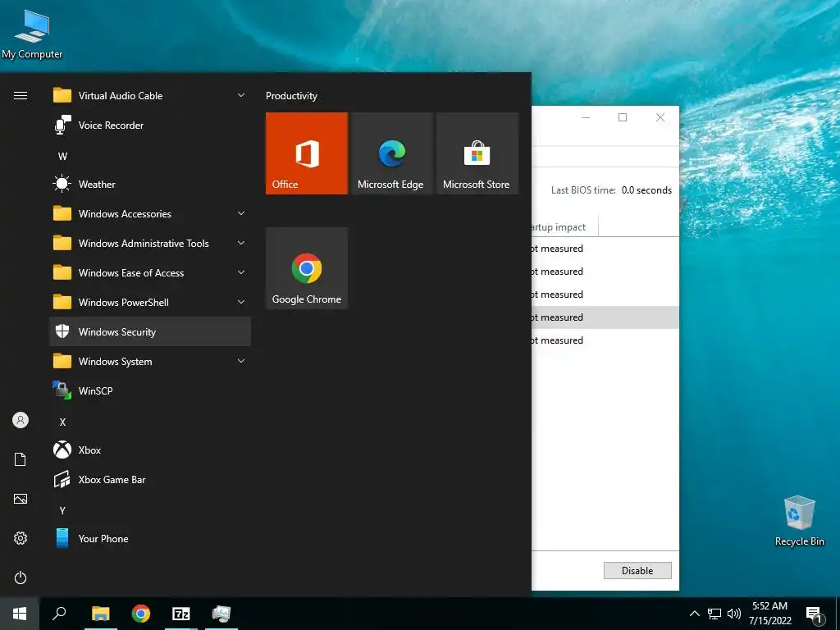Open the Office tile
Image resolution: width=840 pixels, height=630 pixels.
point(307,153)
